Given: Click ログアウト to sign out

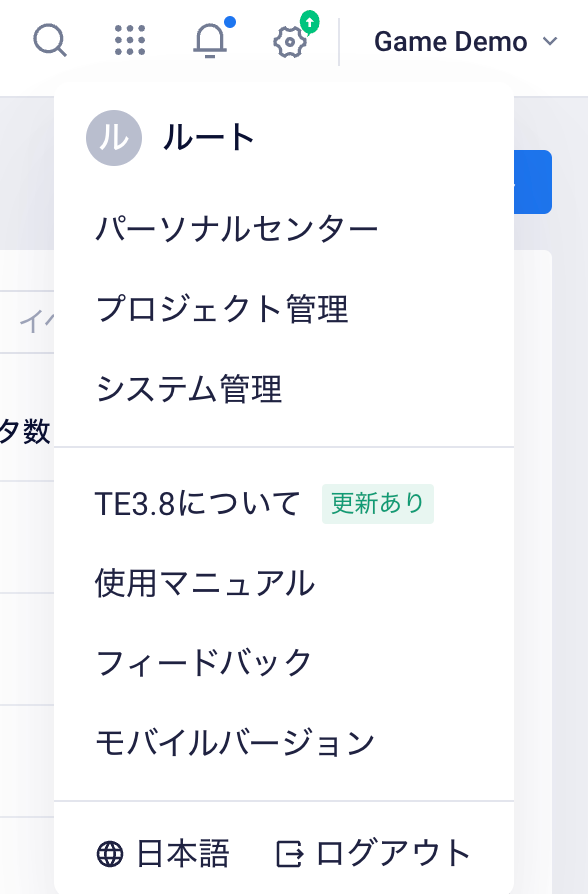Looking at the screenshot, I should coord(394,854).
